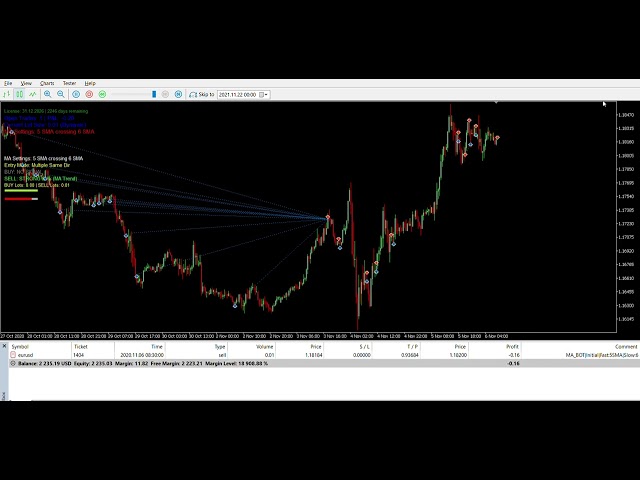Click the balance row circle icon
Viewport: 640px width, 480px height.
coord(13,363)
